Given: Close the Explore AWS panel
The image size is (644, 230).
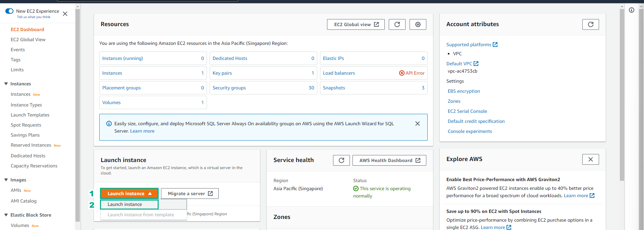Looking at the screenshot, I should (591, 159).
